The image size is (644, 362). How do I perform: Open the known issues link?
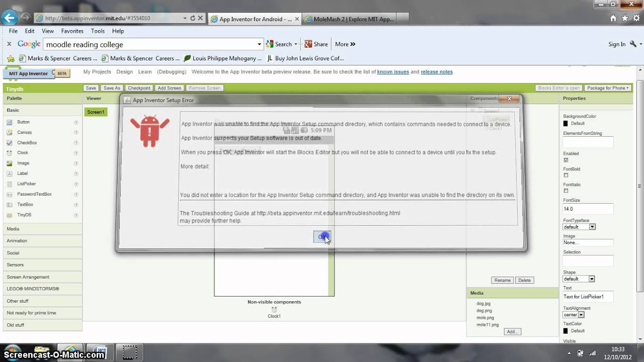[393, 72]
